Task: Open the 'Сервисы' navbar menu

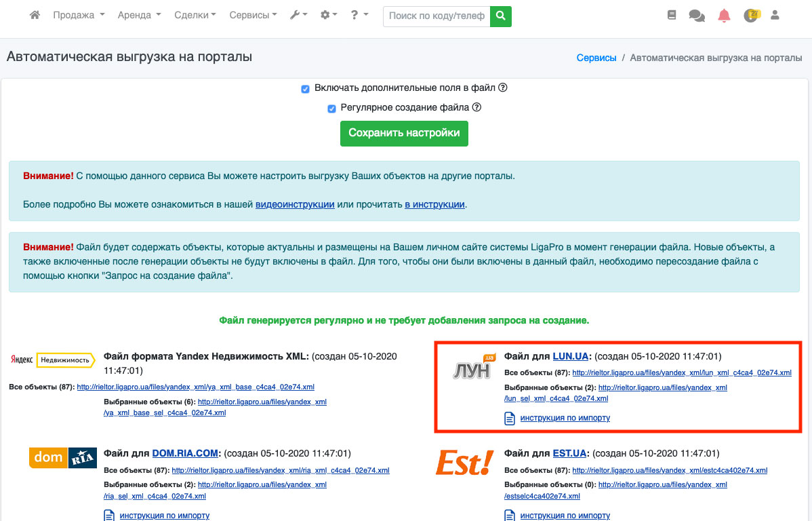Action: [x=253, y=15]
